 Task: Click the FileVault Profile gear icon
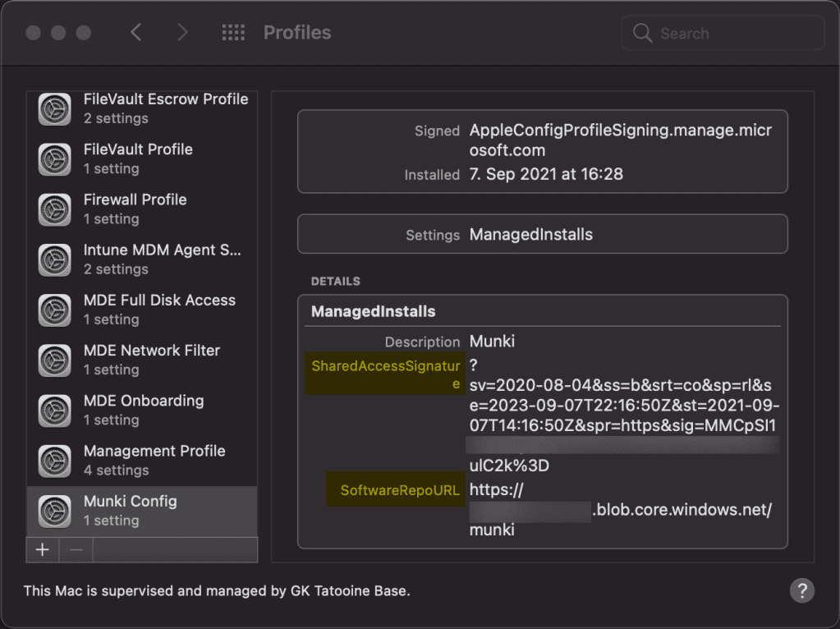click(x=55, y=159)
